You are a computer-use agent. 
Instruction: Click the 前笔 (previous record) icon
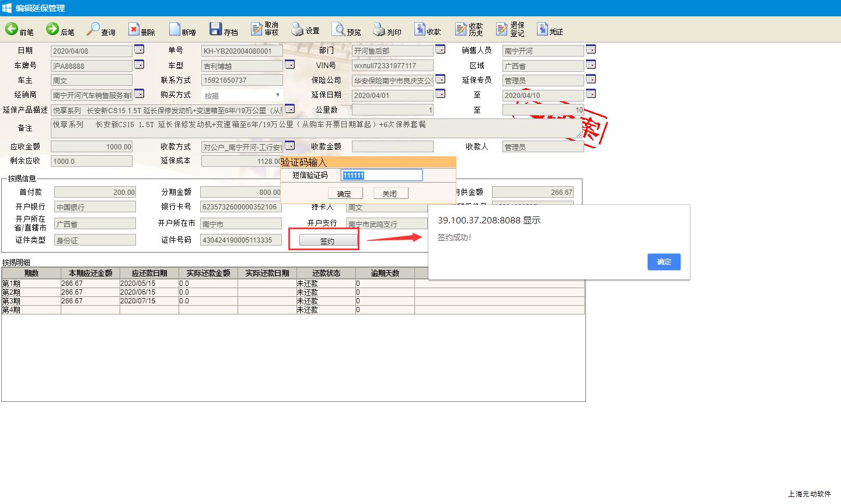tap(12, 29)
